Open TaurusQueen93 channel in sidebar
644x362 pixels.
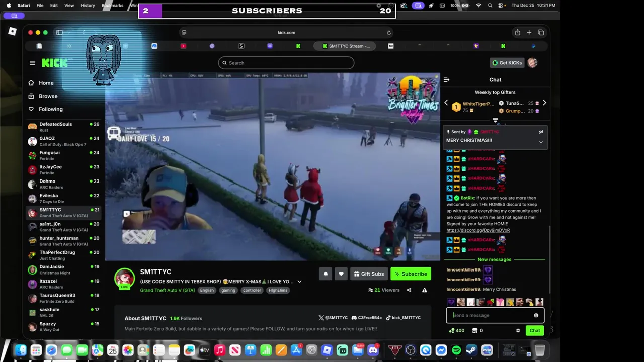[x=64, y=298]
